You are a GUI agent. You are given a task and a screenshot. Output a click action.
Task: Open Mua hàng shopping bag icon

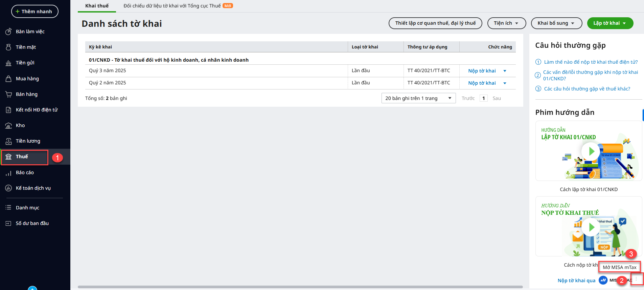coord(8,79)
